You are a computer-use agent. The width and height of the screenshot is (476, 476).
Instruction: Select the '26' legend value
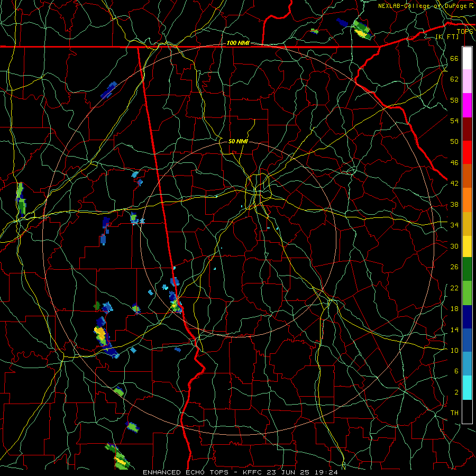(x=454, y=267)
